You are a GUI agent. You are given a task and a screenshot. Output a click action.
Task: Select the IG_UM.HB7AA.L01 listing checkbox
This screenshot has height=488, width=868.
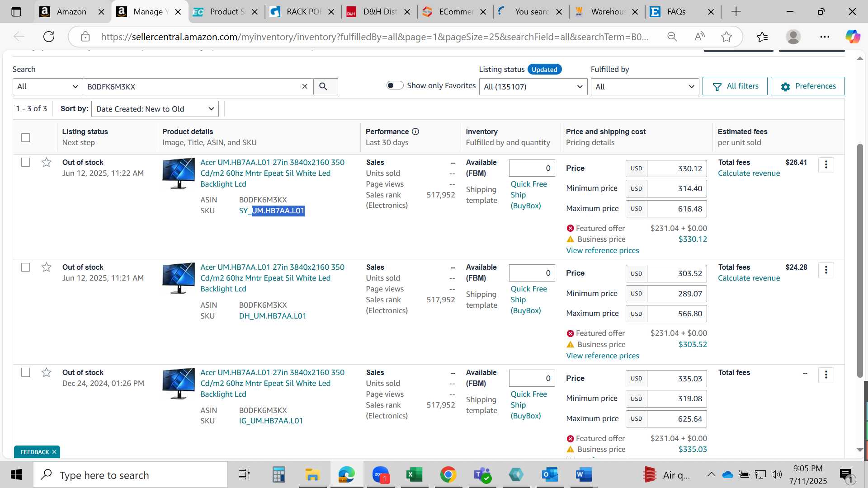click(26, 372)
